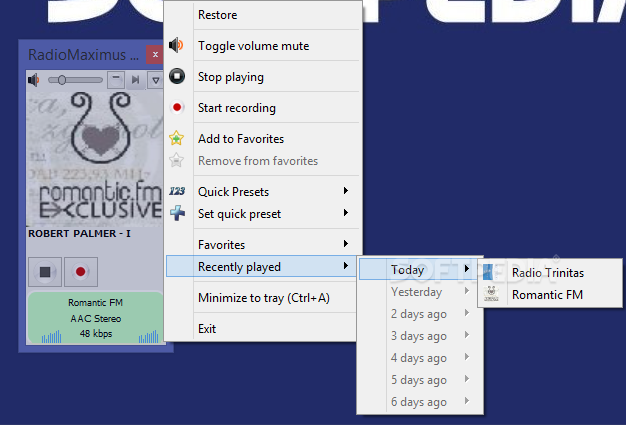The image size is (626, 425).
Task: Play Radio Trinitas from recent list
Action: (x=550, y=273)
